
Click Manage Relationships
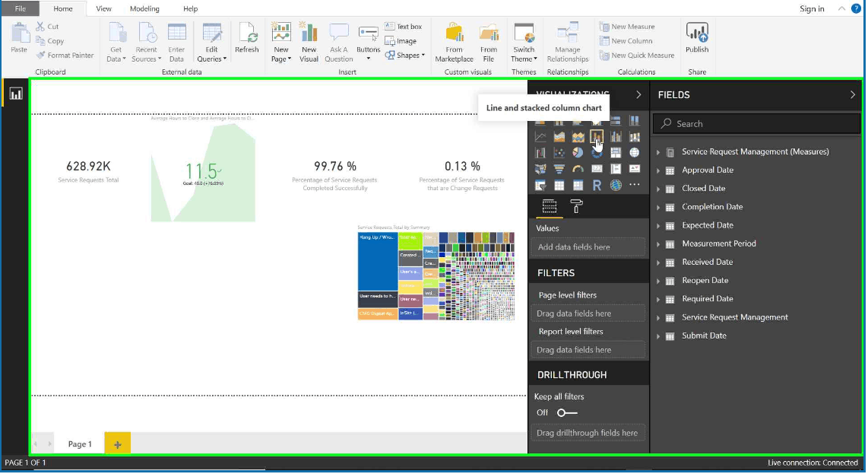coord(568,42)
